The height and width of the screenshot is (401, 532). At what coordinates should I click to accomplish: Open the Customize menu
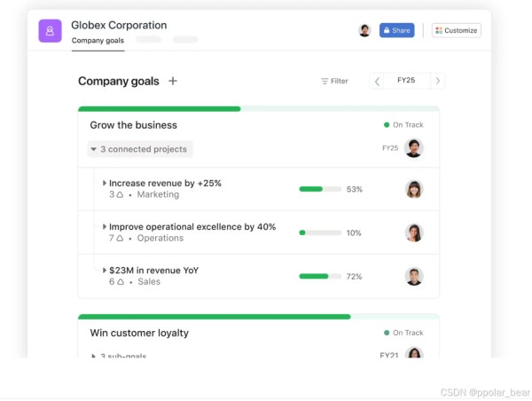(x=457, y=30)
